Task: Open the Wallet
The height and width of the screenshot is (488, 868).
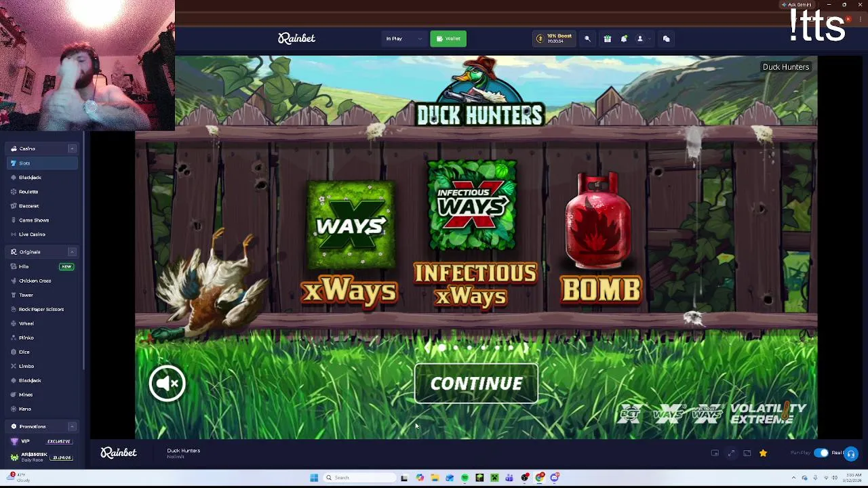Action: coord(448,39)
